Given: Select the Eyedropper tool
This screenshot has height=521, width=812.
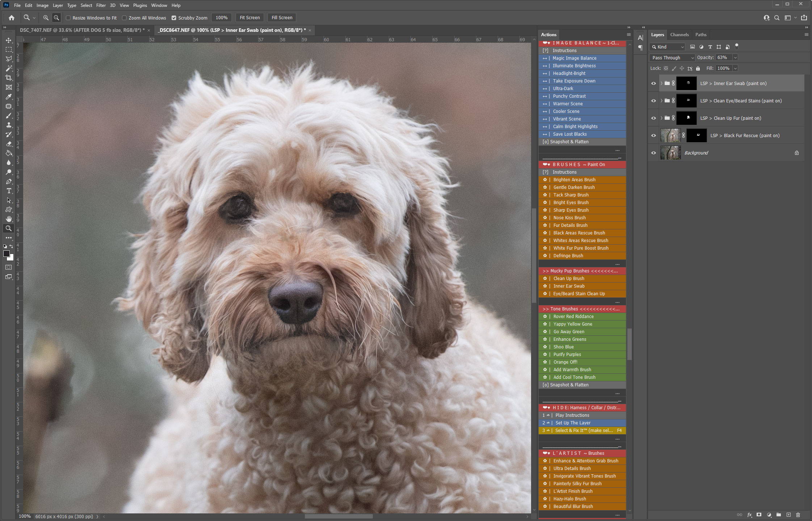Looking at the screenshot, I should (9, 97).
